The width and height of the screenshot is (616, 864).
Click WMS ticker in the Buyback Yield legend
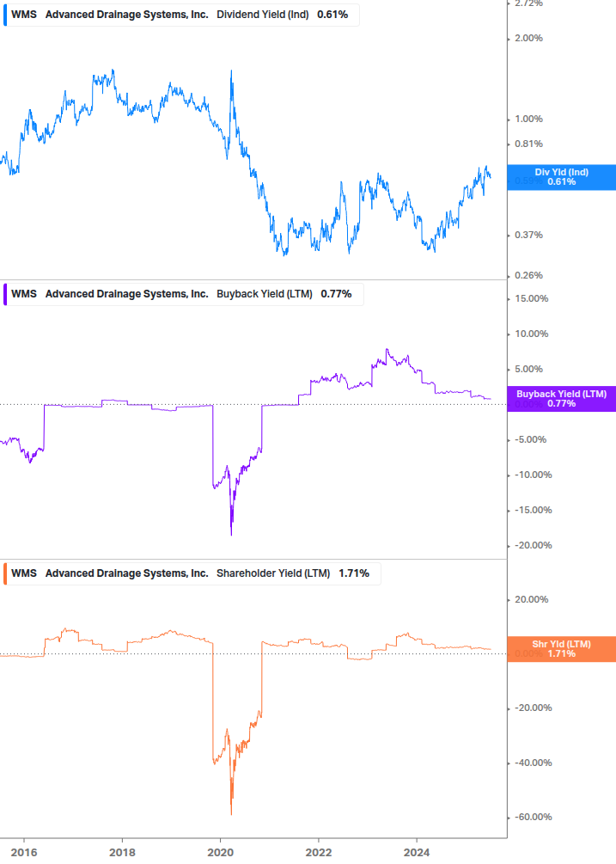click(x=24, y=294)
